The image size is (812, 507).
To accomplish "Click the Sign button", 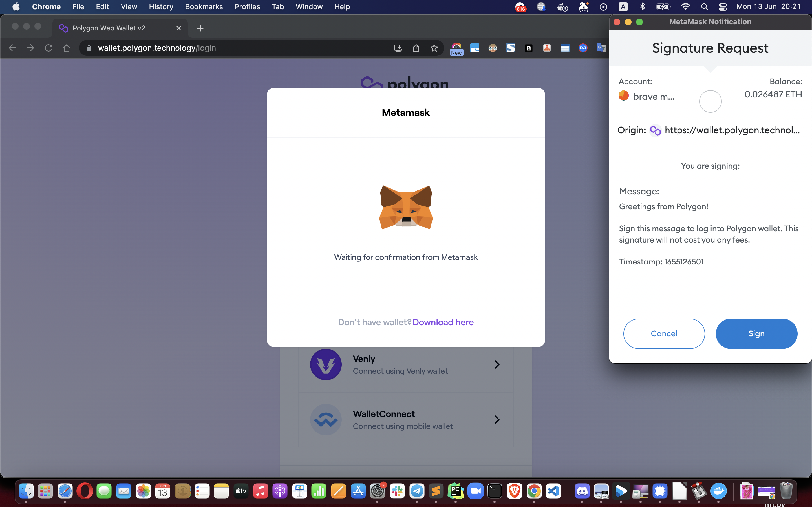I will (x=756, y=334).
